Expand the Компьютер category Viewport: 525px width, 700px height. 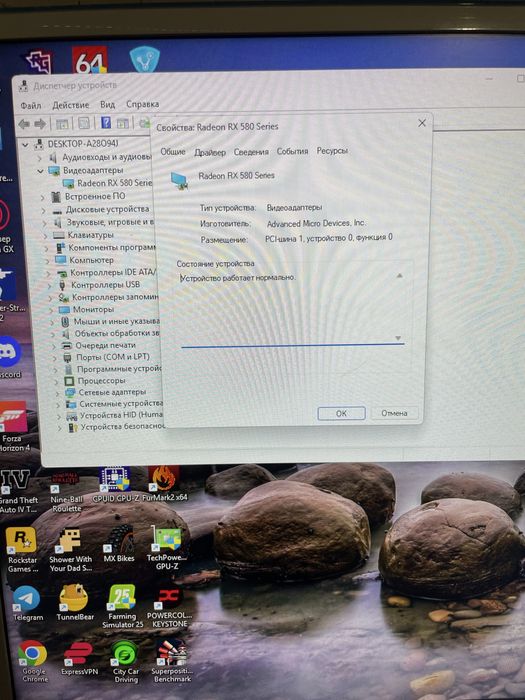(x=48, y=261)
